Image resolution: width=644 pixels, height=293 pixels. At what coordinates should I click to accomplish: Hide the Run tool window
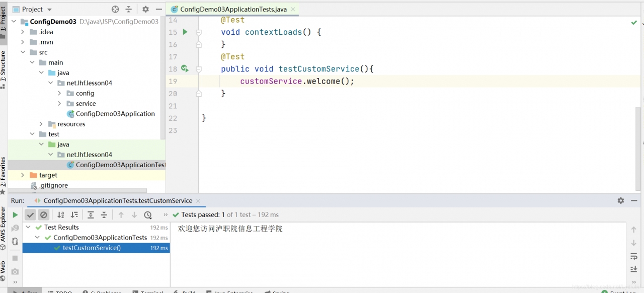pos(634,200)
